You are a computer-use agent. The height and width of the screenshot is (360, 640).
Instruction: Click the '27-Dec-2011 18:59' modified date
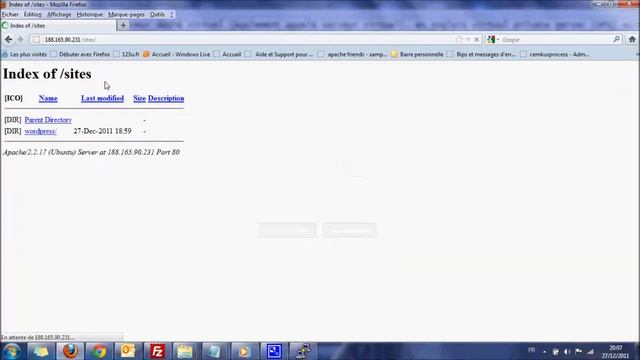(102, 131)
